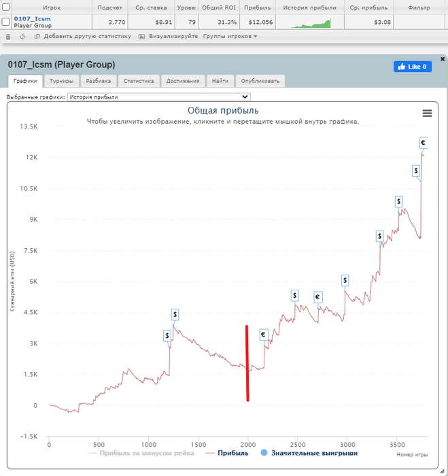Screen dimensions: 448x476
Task: Click the Общая прибыль chart title
Action: (x=223, y=110)
